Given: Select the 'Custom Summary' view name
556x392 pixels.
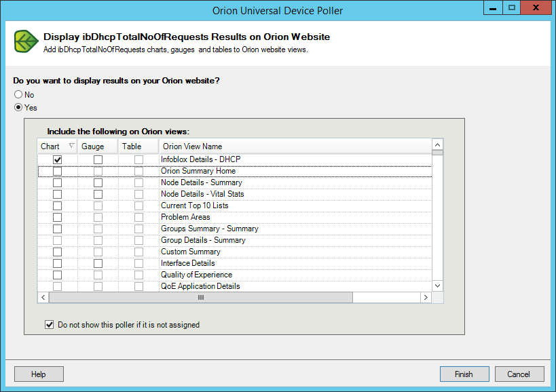Looking at the screenshot, I should [x=191, y=252].
